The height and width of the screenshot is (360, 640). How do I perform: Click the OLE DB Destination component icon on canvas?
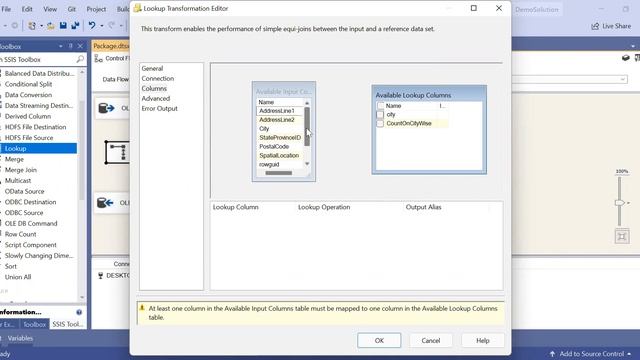click(105, 202)
